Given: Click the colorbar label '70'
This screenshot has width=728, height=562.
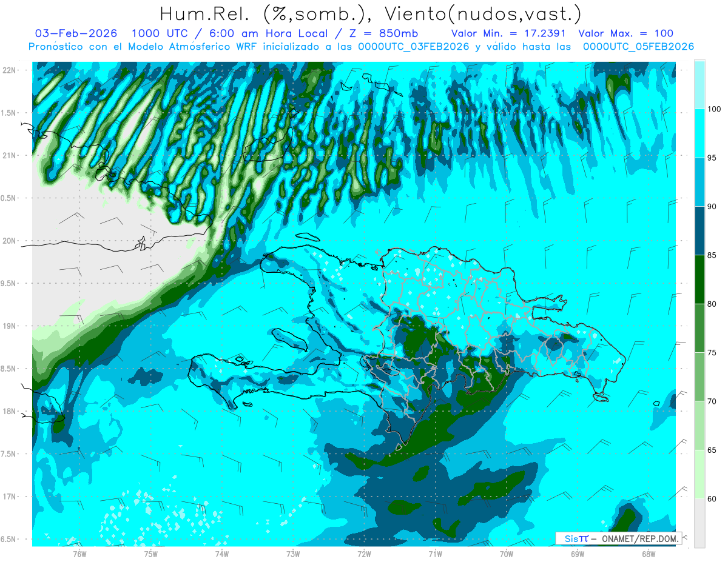Looking at the screenshot, I should [x=712, y=401].
